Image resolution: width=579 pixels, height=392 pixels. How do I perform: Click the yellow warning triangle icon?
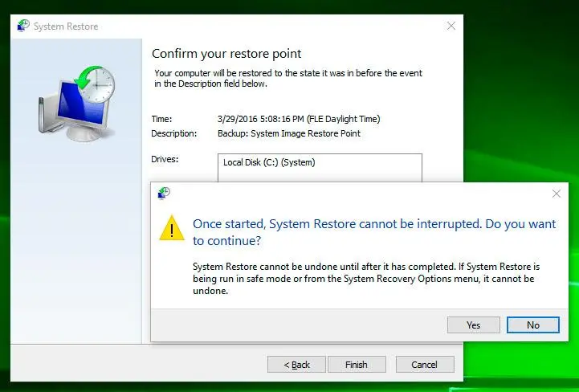click(x=172, y=228)
